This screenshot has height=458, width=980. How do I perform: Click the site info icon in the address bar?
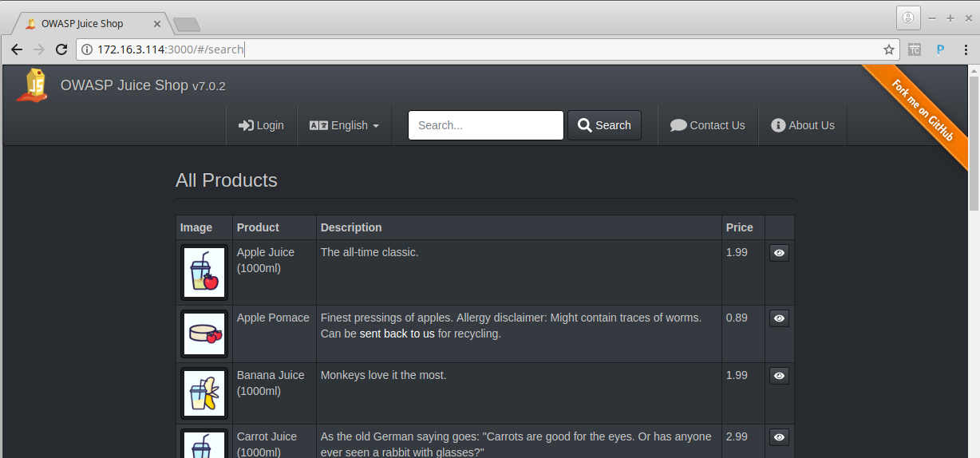pyautogui.click(x=87, y=49)
